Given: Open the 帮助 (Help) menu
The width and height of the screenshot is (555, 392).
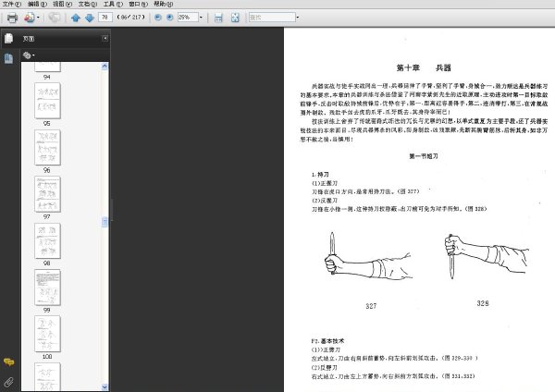Looking at the screenshot, I should (163, 4).
